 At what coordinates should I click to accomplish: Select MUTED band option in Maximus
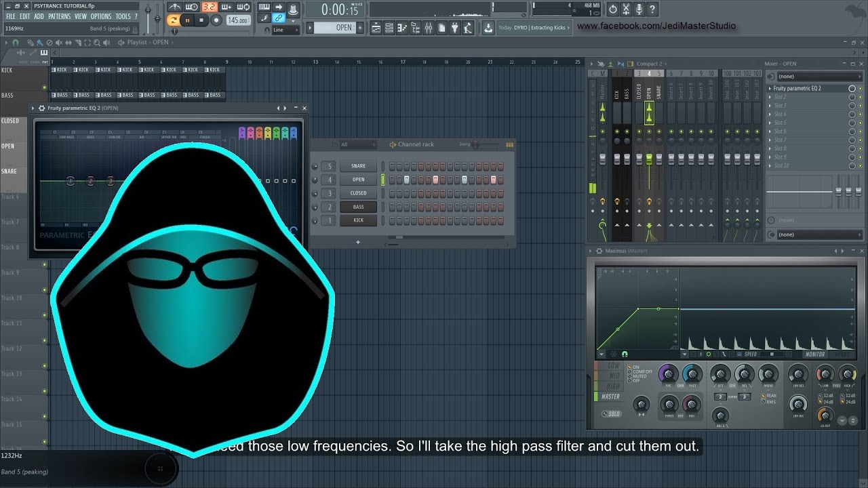pyautogui.click(x=637, y=376)
